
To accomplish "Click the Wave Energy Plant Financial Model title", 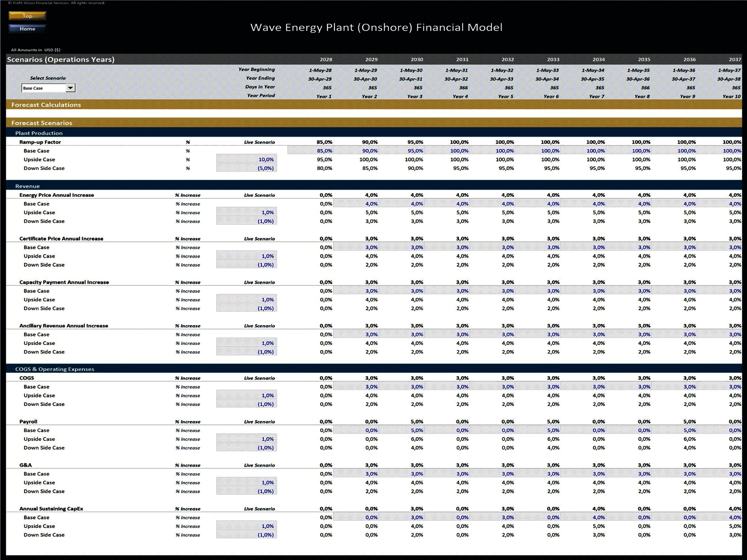I will point(376,27).
